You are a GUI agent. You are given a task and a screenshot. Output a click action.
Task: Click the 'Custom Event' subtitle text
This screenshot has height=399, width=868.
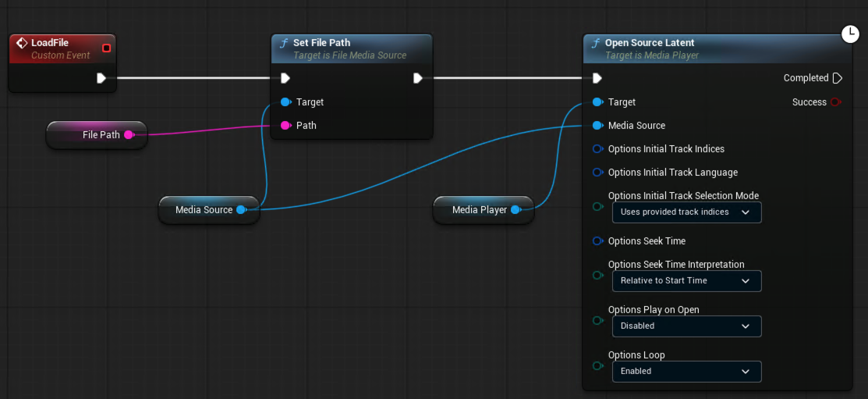click(x=60, y=55)
